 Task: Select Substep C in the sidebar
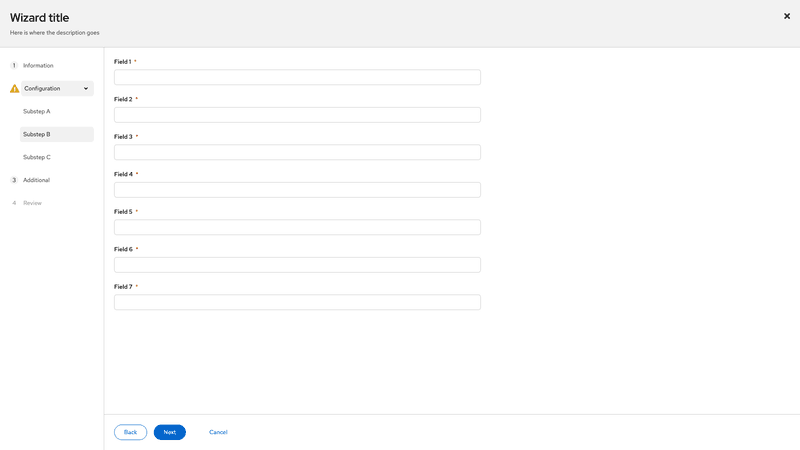coord(37,157)
